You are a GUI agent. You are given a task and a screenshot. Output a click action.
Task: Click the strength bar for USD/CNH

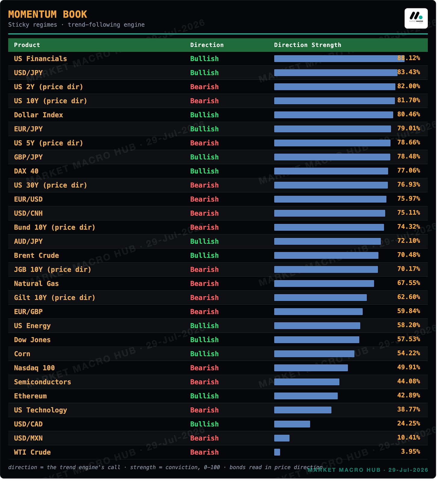click(329, 213)
